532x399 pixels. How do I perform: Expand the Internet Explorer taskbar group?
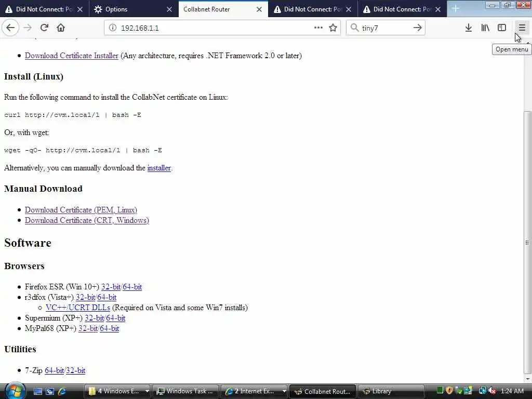pos(254,391)
